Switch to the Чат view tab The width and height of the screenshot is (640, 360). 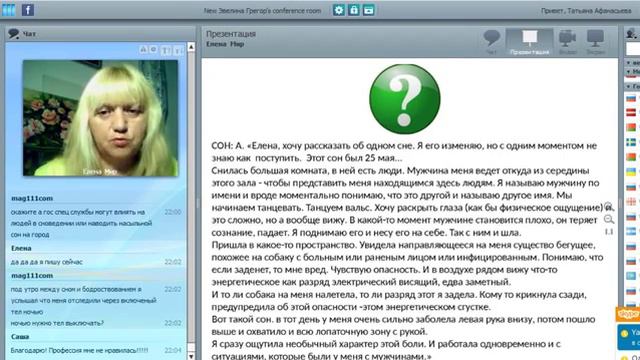pos(491,42)
